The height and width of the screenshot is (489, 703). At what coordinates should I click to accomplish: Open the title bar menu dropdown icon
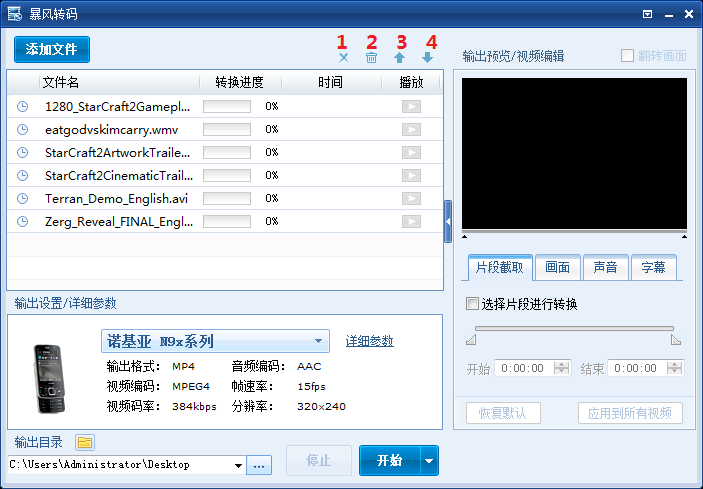pyautogui.click(x=647, y=14)
